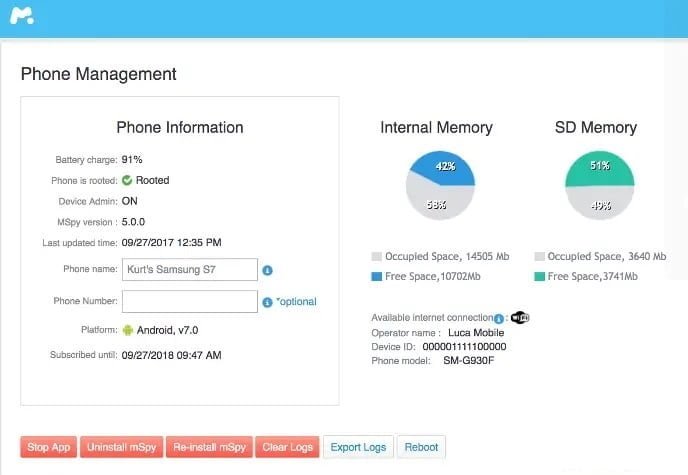Click the SD Memory pie chart

click(x=600, y=186)
